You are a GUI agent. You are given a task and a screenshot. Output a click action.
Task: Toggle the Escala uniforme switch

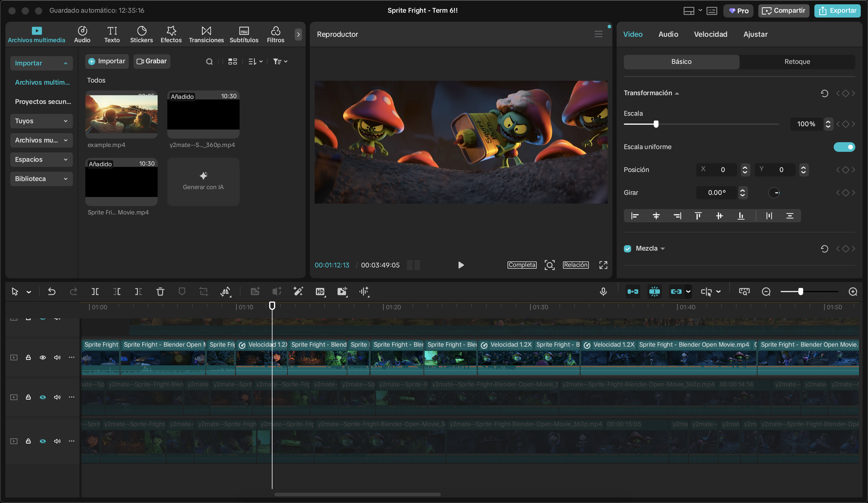click(x=844, y=147)
